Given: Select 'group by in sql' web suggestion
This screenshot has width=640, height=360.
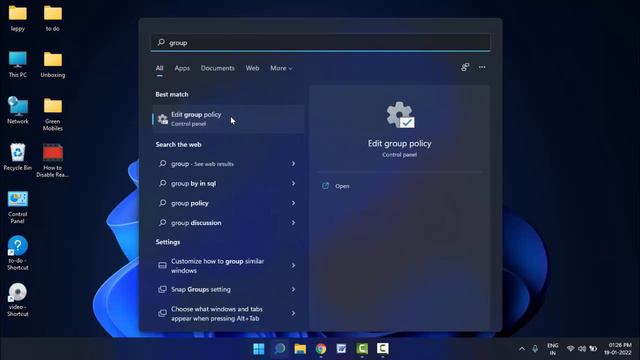Looking at the screenshot, I should click(193, 183).
